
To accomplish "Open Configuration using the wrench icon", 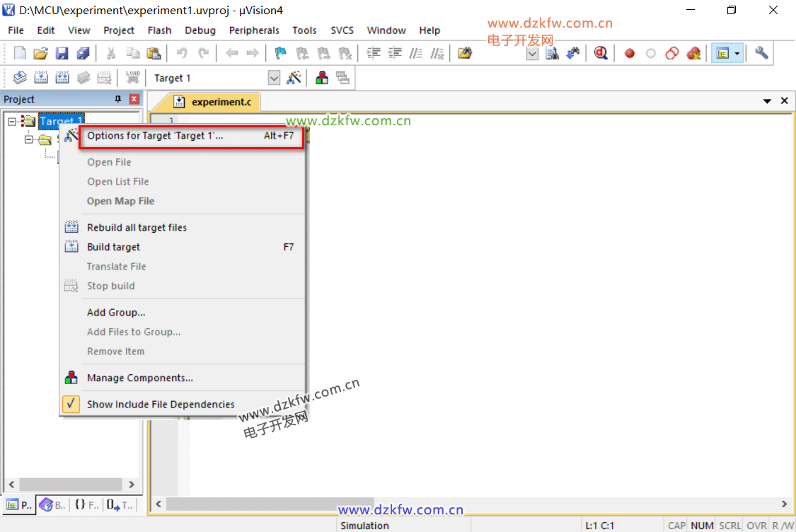I will point(761,53).
